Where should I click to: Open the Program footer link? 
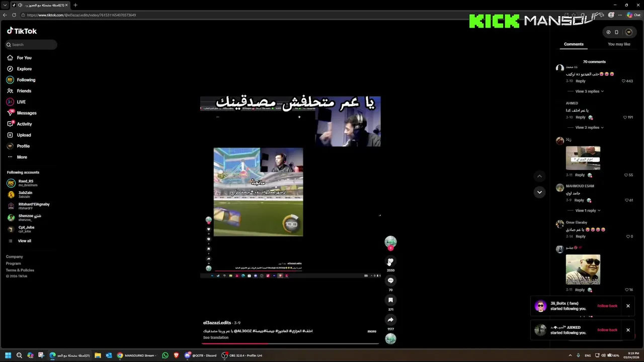[x=14, y=263]
